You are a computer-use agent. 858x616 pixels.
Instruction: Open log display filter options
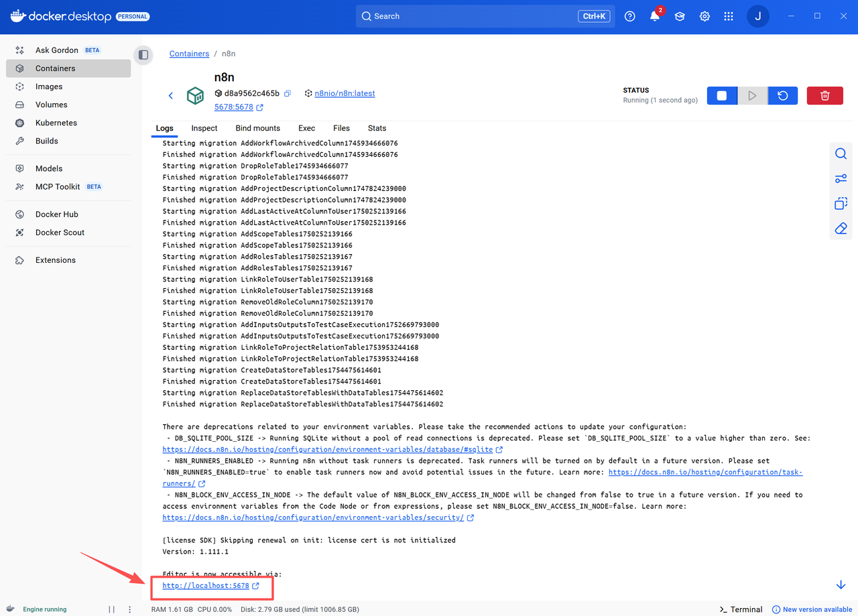841,179
